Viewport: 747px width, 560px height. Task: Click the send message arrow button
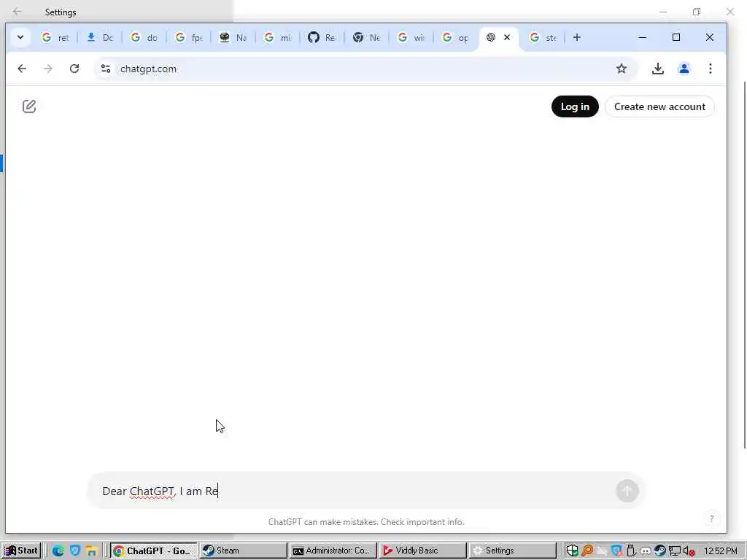click(627, 491)
